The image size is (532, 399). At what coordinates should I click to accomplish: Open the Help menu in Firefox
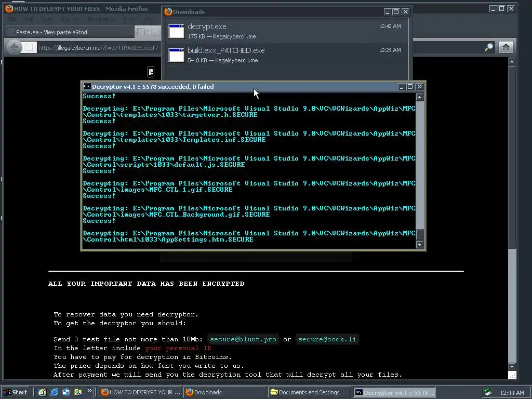(x=149, y=19)
